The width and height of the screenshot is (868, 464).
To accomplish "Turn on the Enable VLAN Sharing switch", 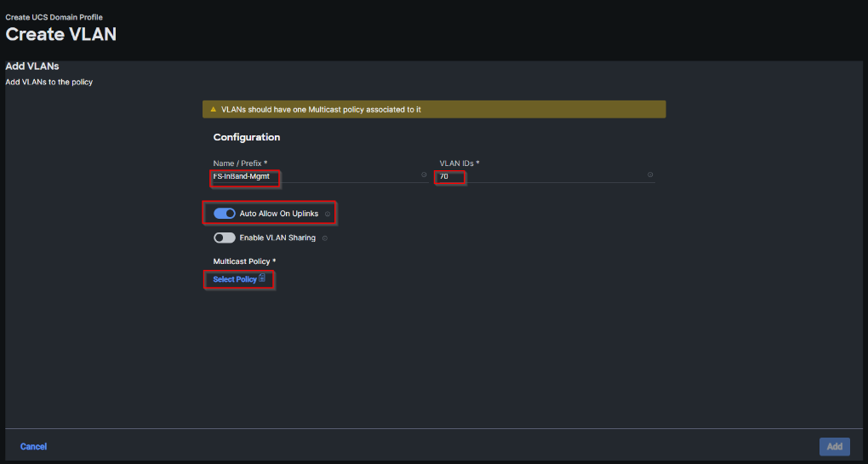I will [225, 238].
